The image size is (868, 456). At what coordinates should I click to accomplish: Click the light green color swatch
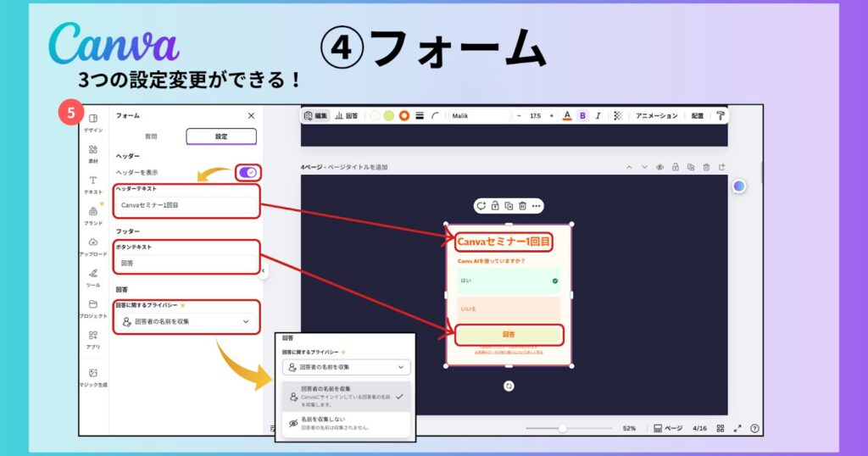pos(389,116)
